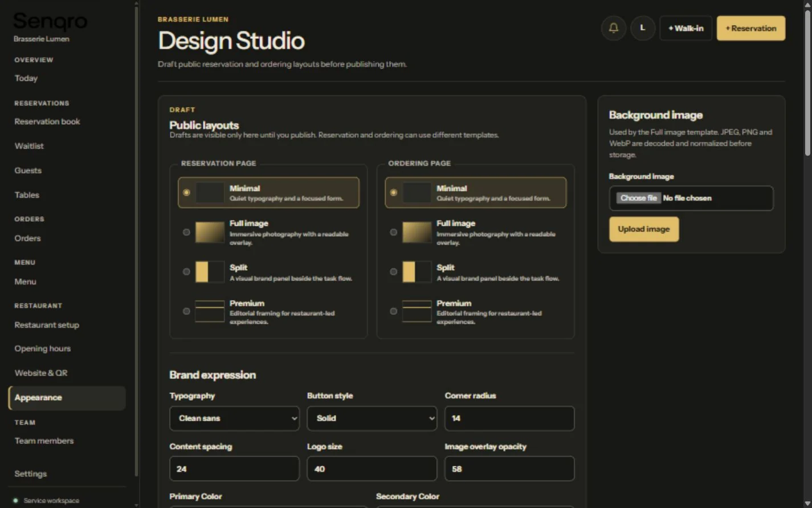Screen dimensions: 812x508
Task: Select Split radio for Ordering Page
Action: click(x=393, y=272)
